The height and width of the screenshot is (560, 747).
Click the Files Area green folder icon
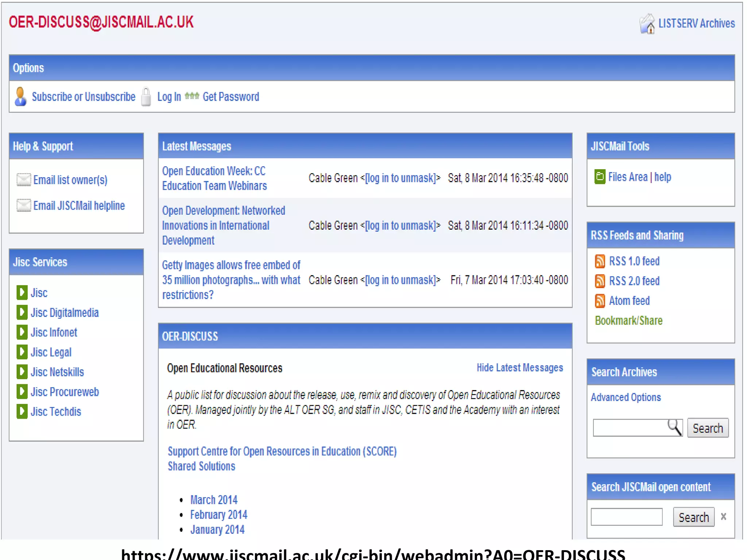600,177
